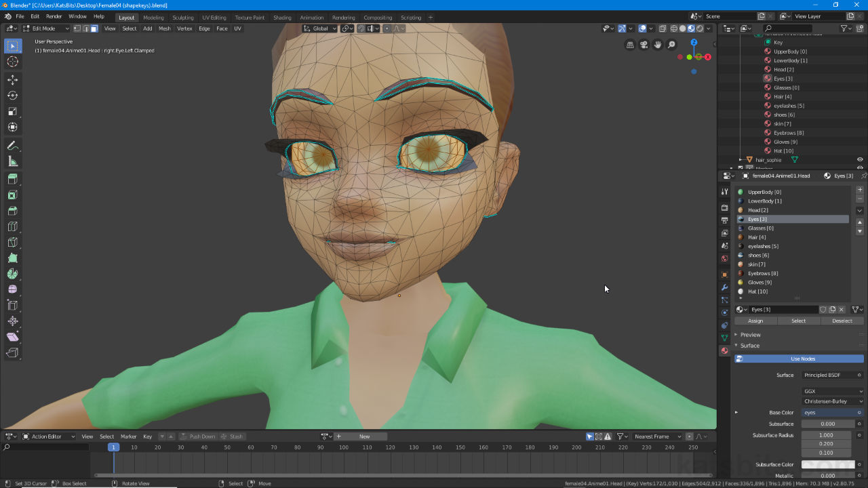Switch to the UV Editing workspace tab
The width and height of the screenshot is (868, 488).
point(214,18)
